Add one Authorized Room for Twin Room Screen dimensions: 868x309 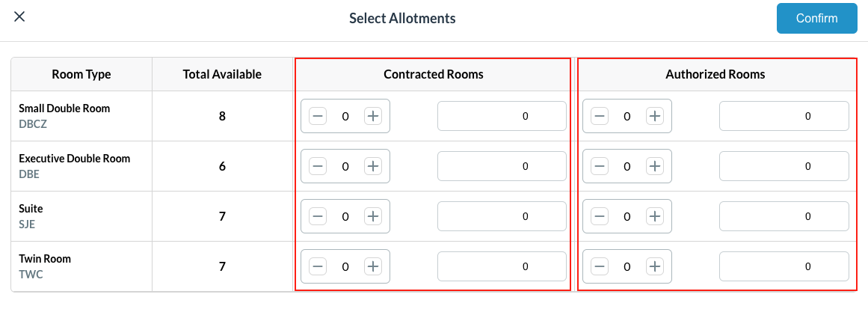coord(655,266)
